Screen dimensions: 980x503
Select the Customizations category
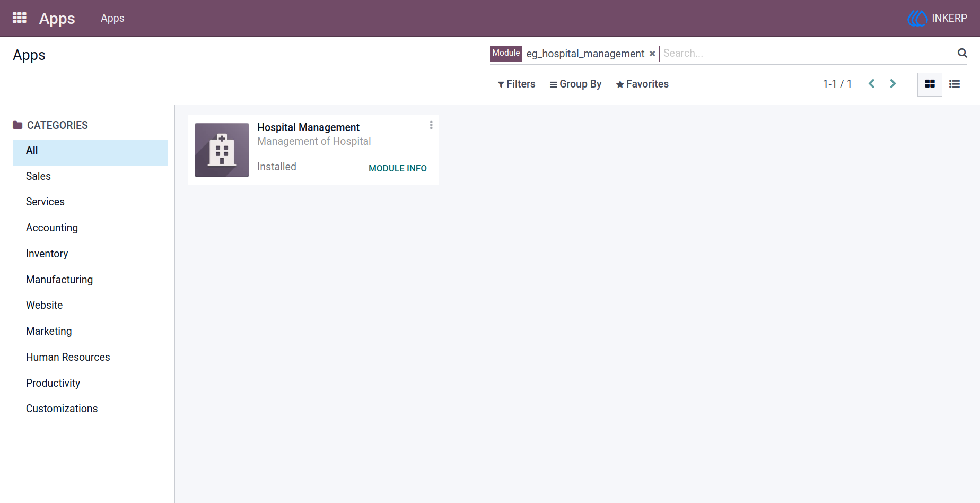90,409
